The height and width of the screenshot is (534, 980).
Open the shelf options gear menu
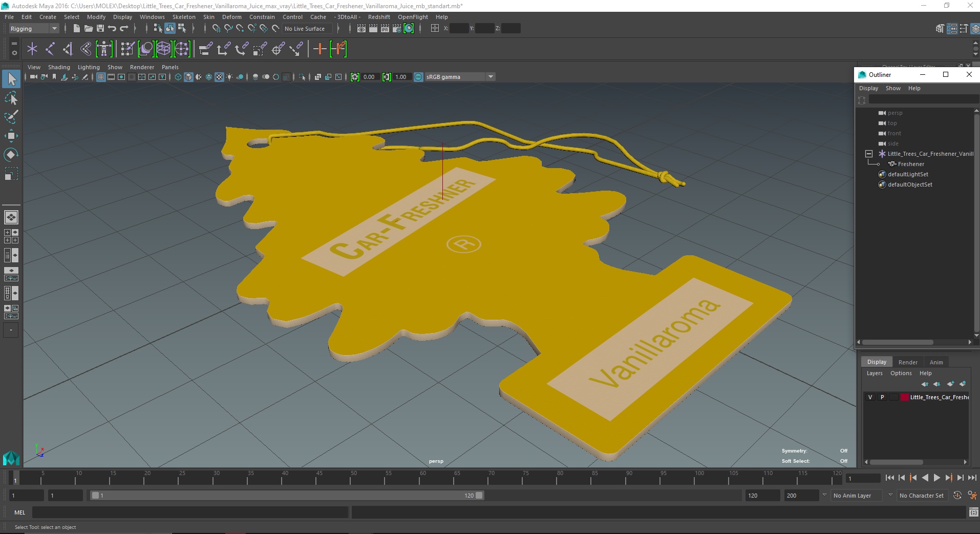pos(14,53)
